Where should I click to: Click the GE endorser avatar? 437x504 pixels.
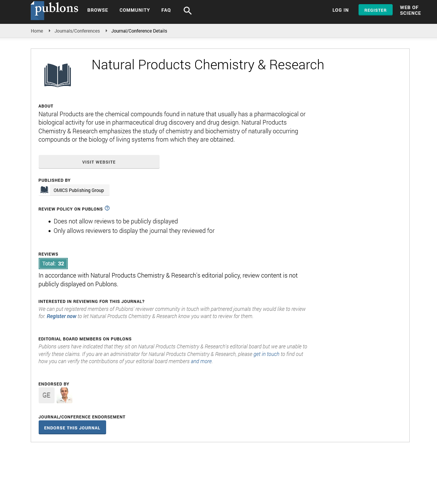(x=46, y=395)
